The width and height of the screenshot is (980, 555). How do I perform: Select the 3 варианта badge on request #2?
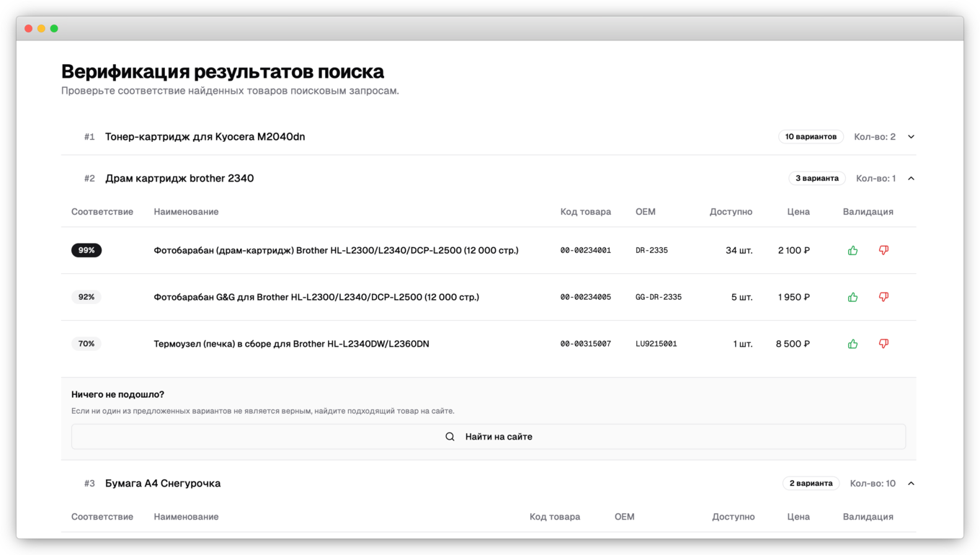pyautogui.click(x=817, y=178)
